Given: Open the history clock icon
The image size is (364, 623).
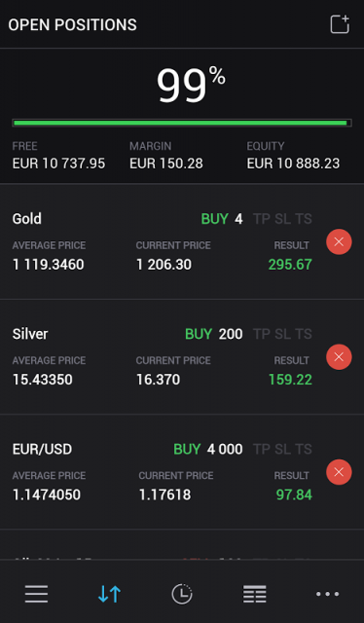Looking at the screenshot, I should click(182, 594).
